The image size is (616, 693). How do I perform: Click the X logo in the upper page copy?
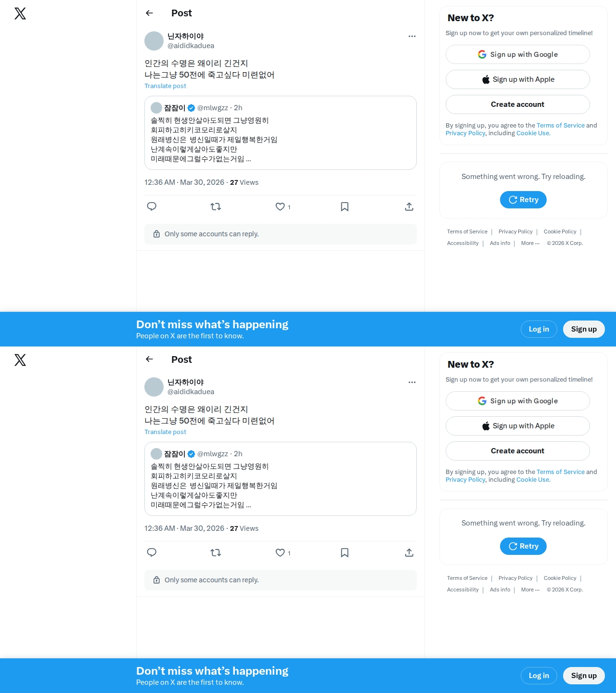tap(20, 13)
